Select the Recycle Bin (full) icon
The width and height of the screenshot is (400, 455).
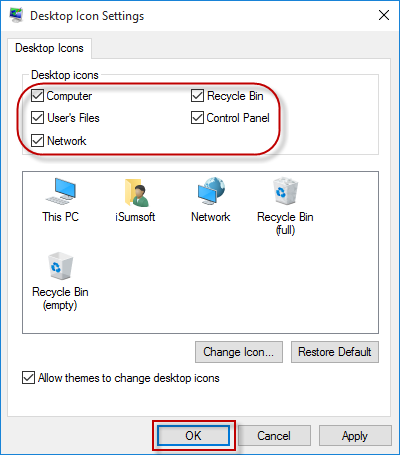click(285, 191)
